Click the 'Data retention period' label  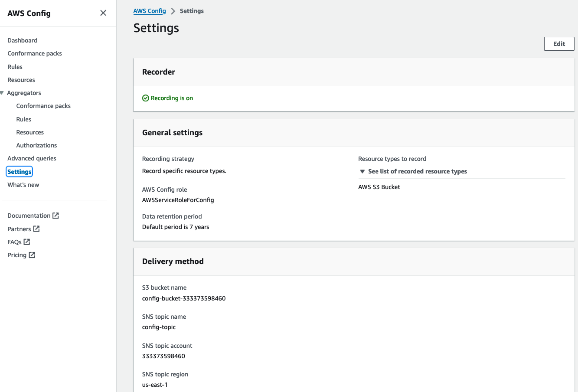click(172, 216)
